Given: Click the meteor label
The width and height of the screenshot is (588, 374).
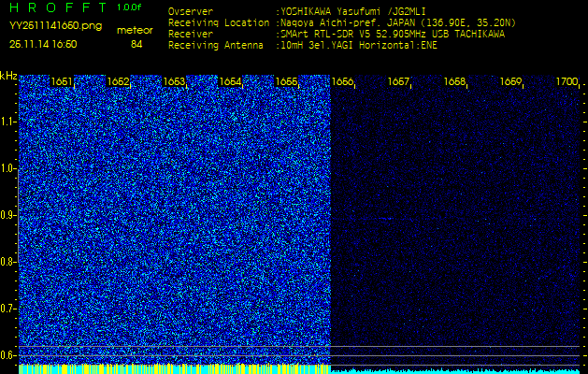Looking at the screenshot, I should tap(135, 30).
